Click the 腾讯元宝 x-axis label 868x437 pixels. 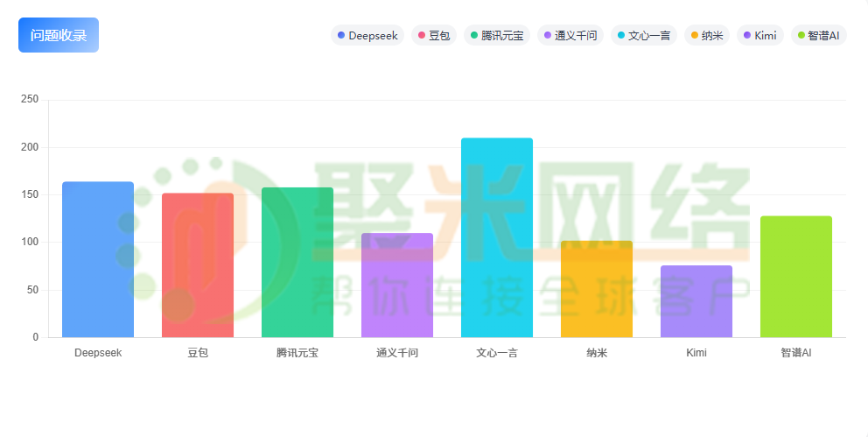tap(297, 353)
